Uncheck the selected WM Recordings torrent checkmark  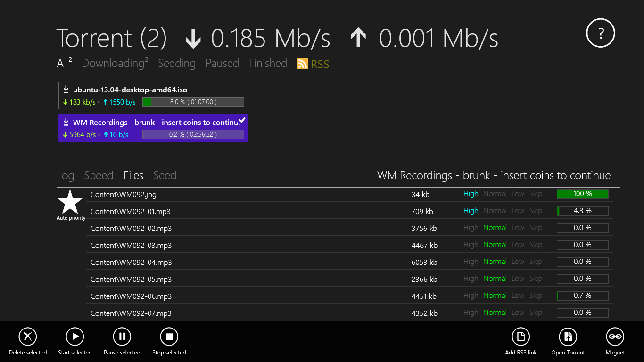(242, 121)
